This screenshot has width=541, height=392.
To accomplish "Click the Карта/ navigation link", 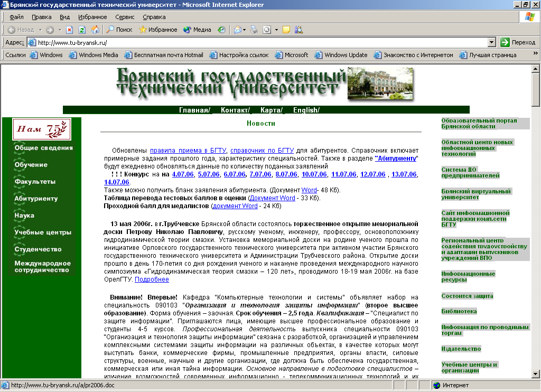I will coord(272,110).
